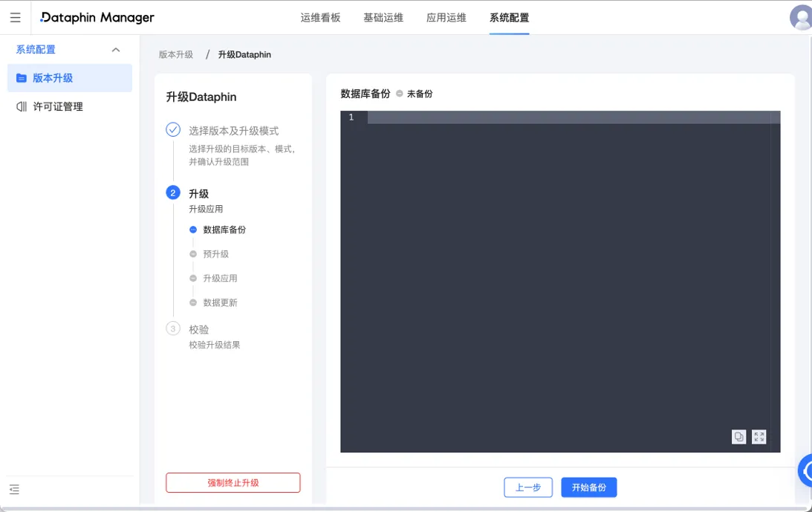The image size is (812, 512).
Task: Switch to the 运维看板 tab
Action: (320, 18)
